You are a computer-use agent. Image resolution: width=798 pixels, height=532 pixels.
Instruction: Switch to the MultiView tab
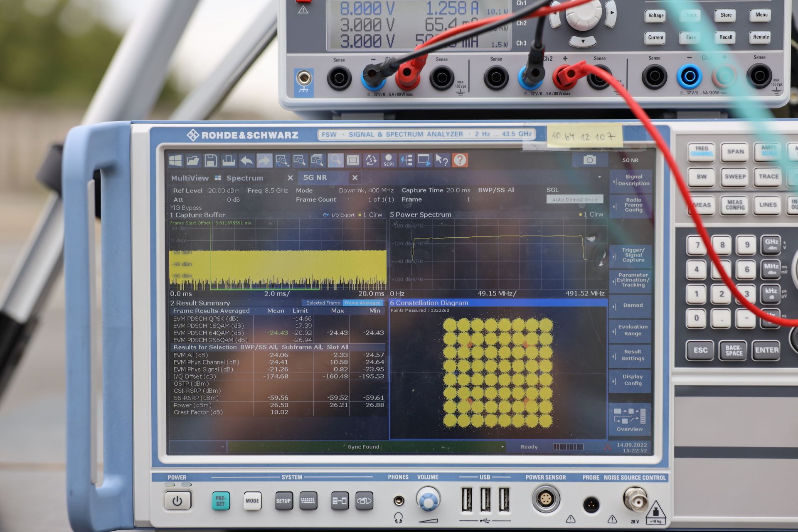point(190,178)
